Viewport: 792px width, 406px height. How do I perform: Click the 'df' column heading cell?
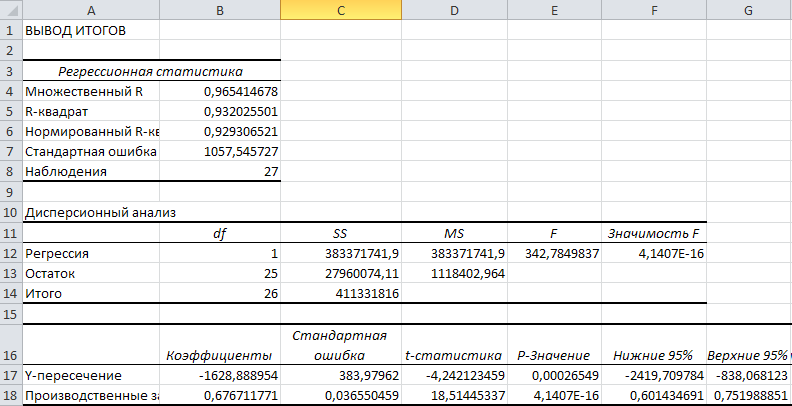point(220,233)
